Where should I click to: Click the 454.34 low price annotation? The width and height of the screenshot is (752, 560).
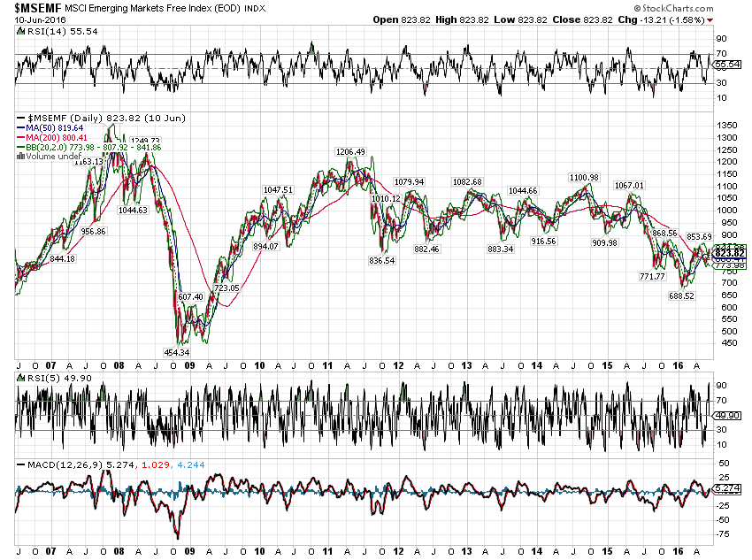(x=176, y=352)
